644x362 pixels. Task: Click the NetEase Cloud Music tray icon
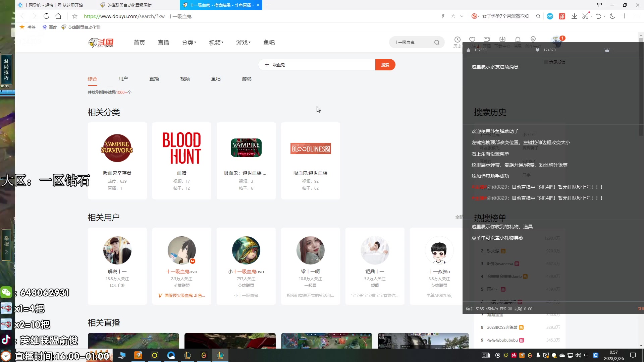tap(514, 355)
